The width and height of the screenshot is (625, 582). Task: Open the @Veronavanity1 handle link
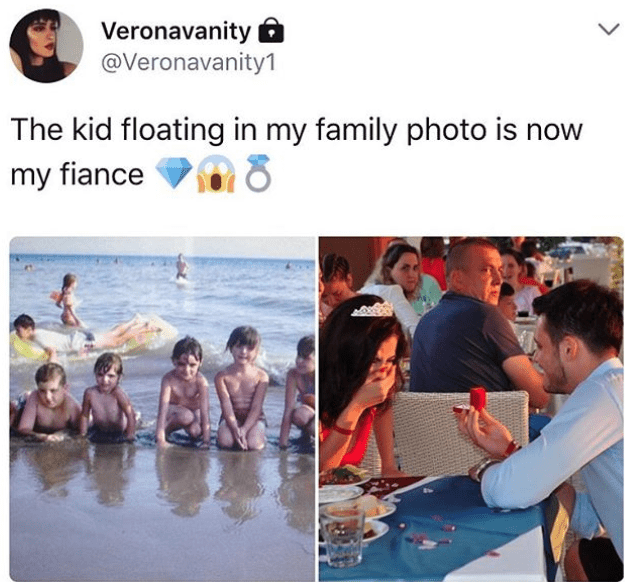tap(188, 65)
